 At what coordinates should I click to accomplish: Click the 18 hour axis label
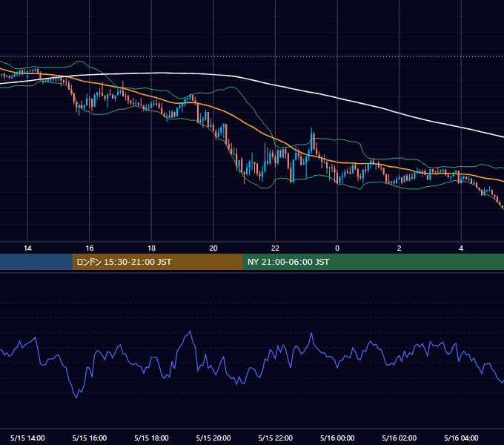(x=151, y=248)
